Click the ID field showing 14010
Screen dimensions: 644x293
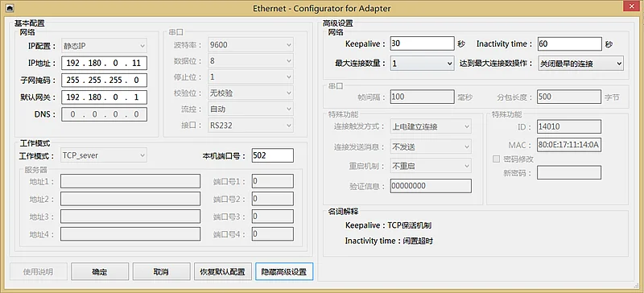tap(569, 126)
